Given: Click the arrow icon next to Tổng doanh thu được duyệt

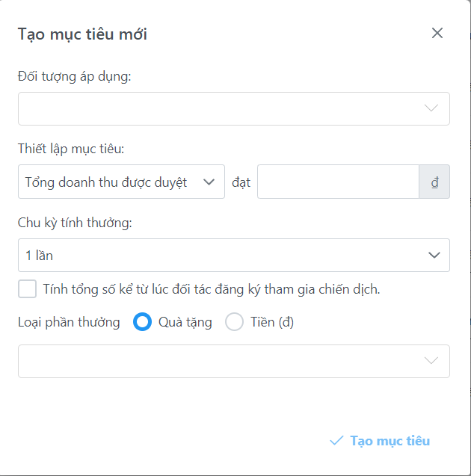Looking at the screenshot, I should [209, 182].
